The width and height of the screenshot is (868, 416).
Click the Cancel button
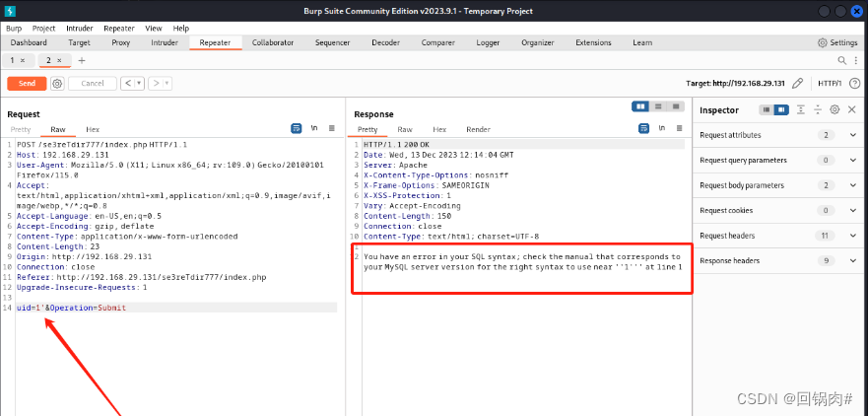tap(93, 84)
